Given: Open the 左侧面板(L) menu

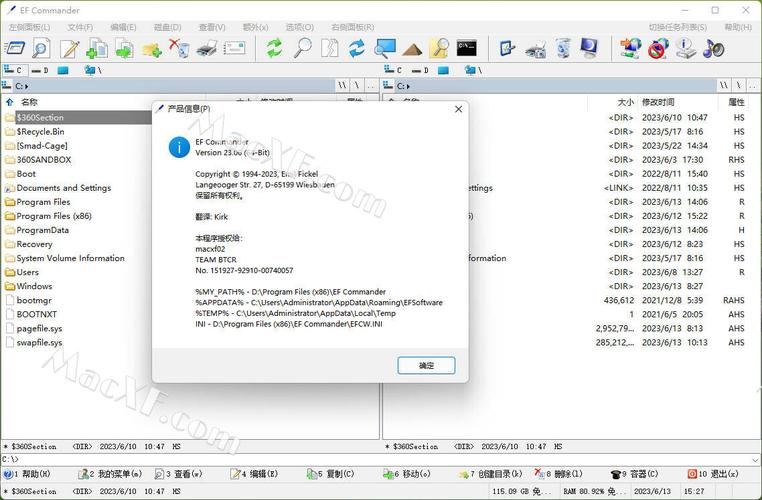Looking at the screenshot, I should pos(29,27).
